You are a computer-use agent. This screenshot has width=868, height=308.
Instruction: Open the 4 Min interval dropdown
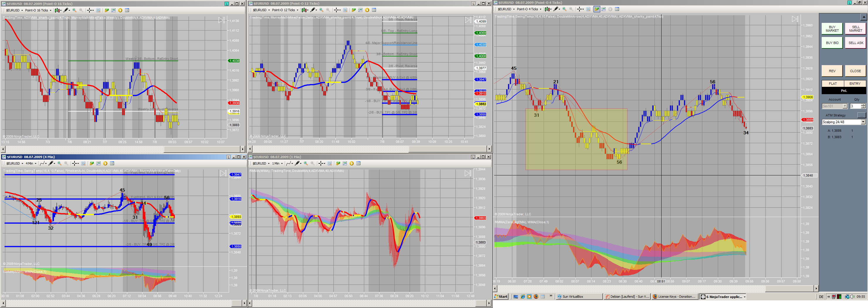(x=31, y=163)
